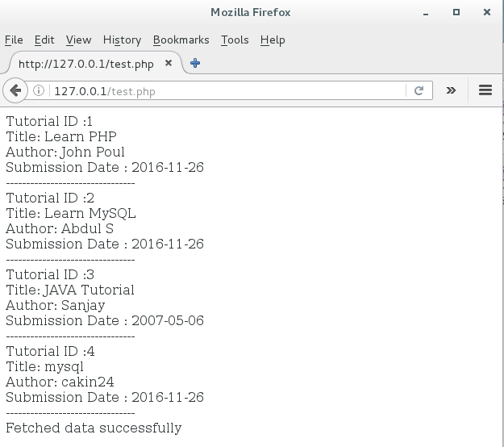Open a new tab with the plus icon
504x447 pixels.
point(195,63)
